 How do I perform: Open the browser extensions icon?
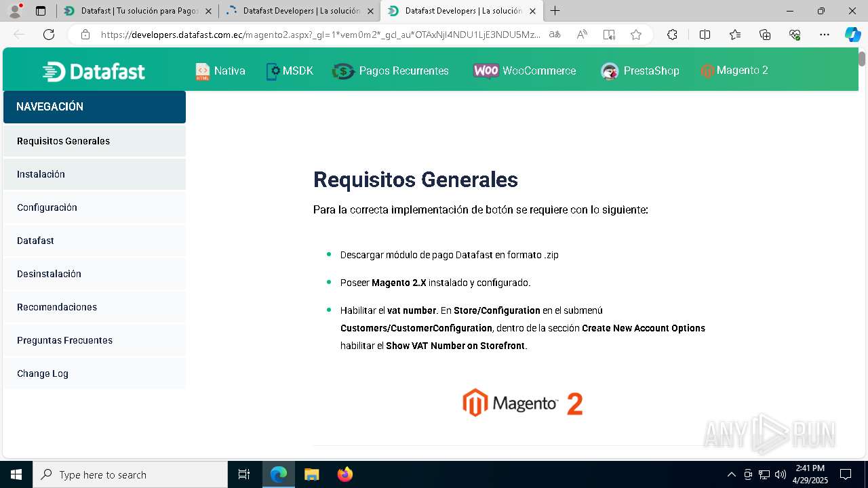click(x=672, y=35)
